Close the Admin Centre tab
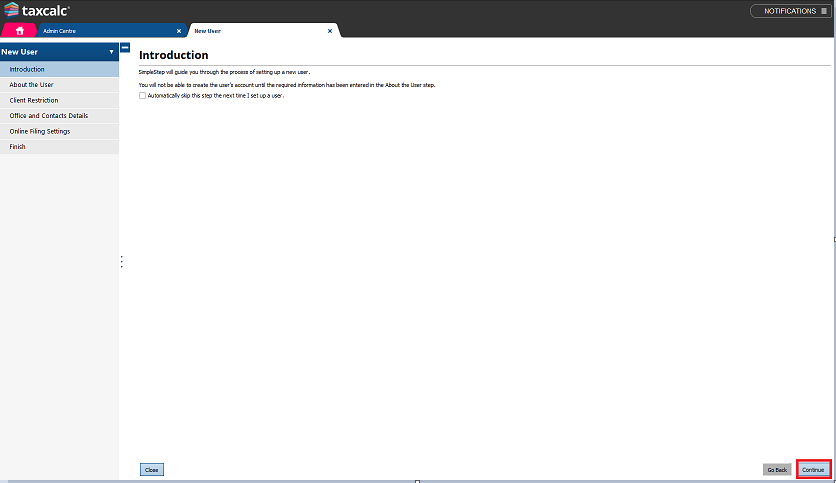The image size is (836, 483). [x=178, y=31]
